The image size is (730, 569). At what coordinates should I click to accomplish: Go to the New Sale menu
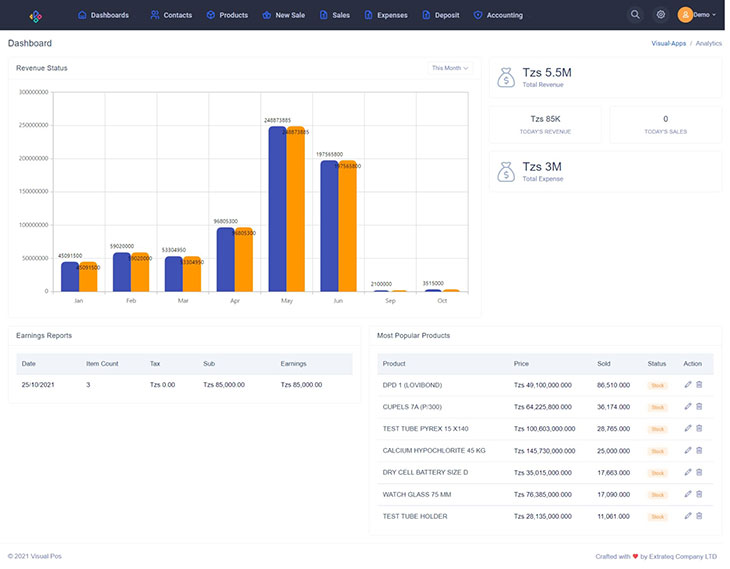(283, 15)
